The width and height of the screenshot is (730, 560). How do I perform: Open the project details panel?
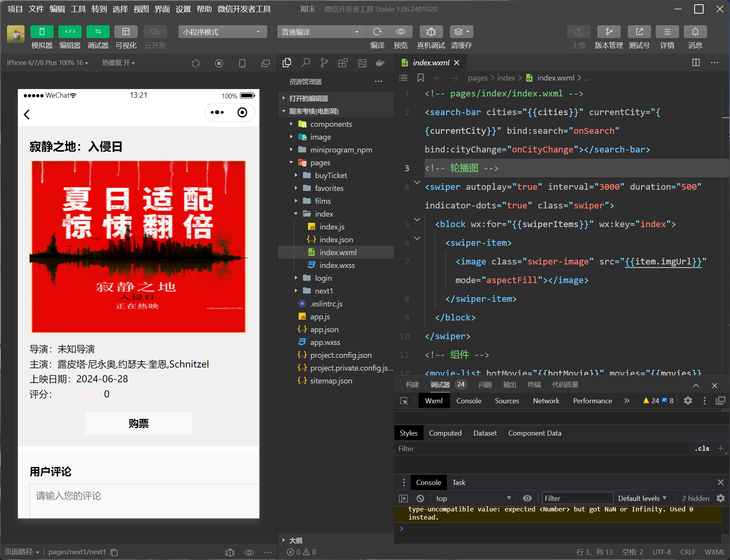tap(667, 31)
